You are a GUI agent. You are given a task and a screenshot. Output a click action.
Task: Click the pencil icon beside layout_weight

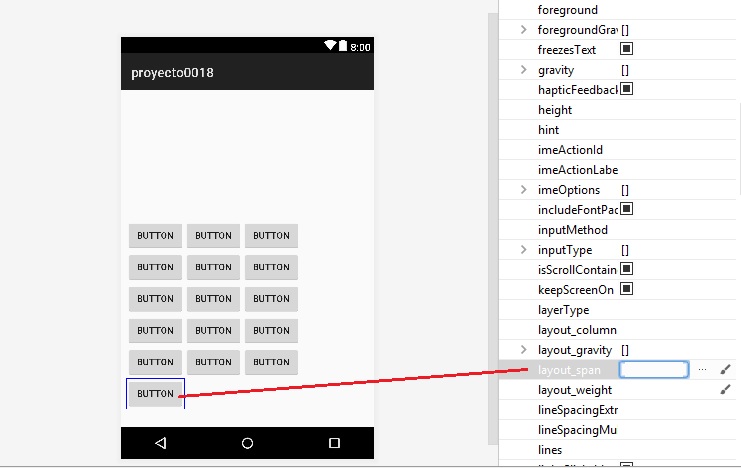click(x=726, y=390)
